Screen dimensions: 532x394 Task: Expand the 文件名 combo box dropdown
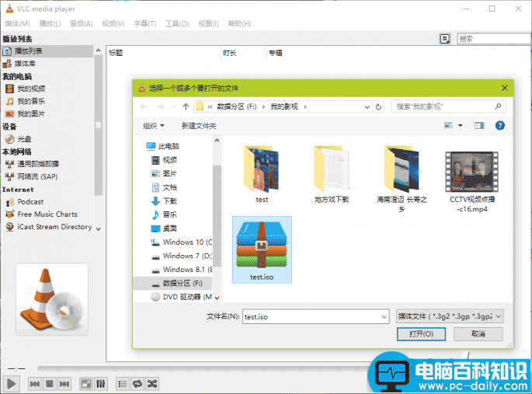point(384,316)
